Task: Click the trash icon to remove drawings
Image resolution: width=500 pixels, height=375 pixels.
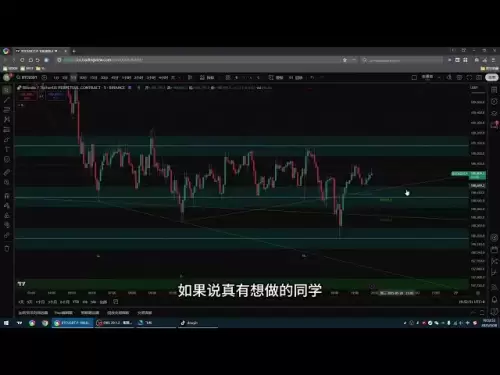Action: (7, 248)
